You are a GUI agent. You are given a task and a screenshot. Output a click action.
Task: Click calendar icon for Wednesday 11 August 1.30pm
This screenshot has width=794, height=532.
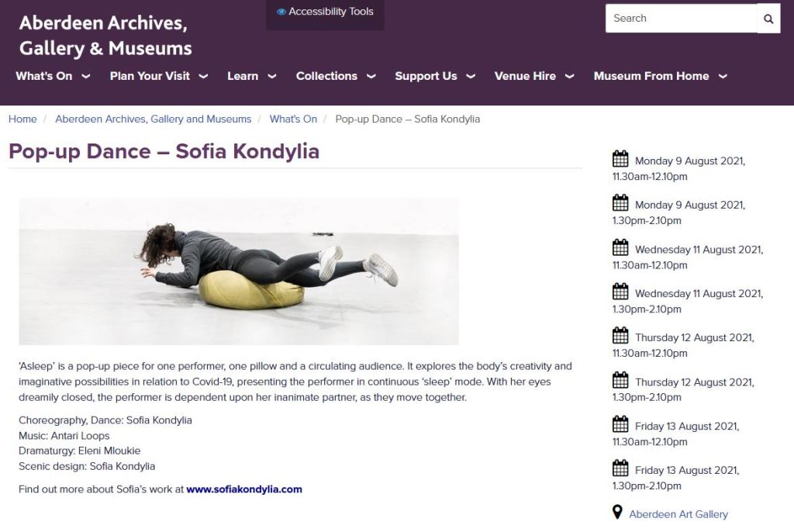620,292
